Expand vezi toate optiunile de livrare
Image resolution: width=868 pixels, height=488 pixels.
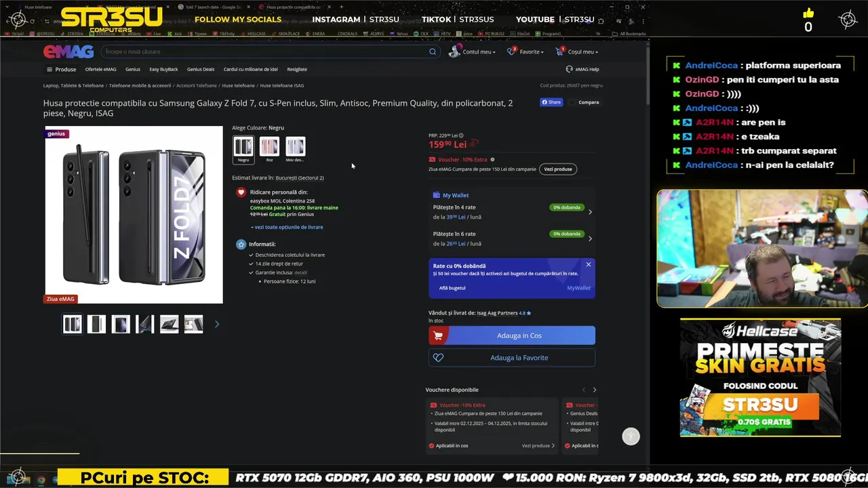tap(286, 227)
